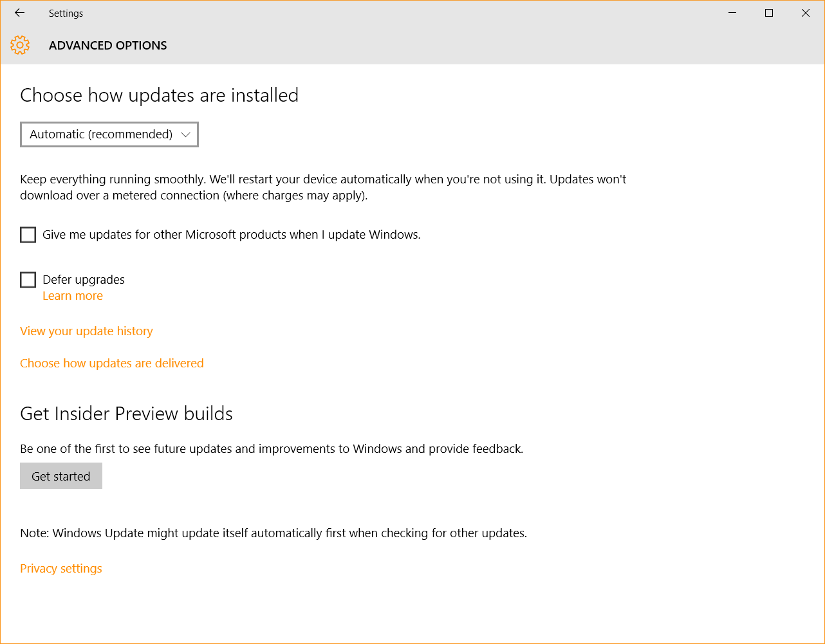Open the Privacy settings link
The image size is (825, 644).
pyautogui.click(x=61, y=569)
